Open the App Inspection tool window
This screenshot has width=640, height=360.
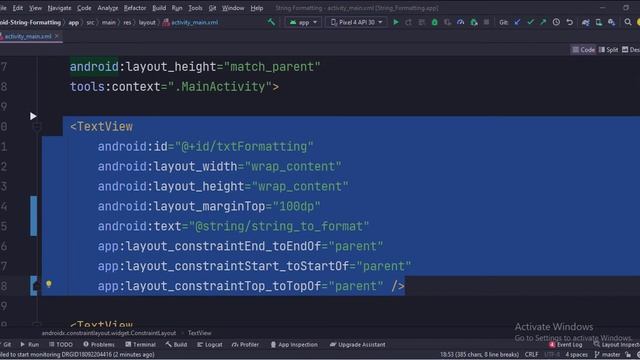click(x=294, y=344)
